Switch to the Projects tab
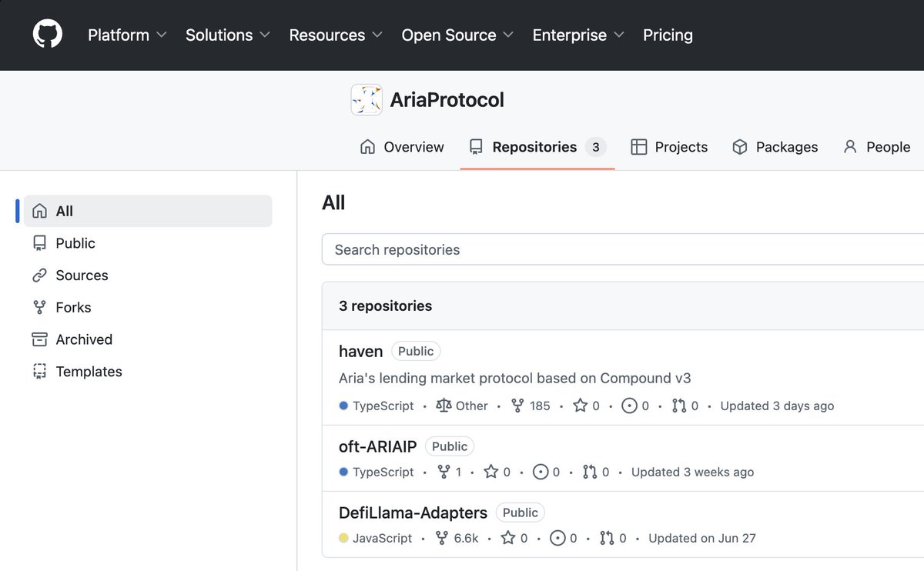Image resolution: width=924 pixels, height=571 pixels. click(669, 147)
